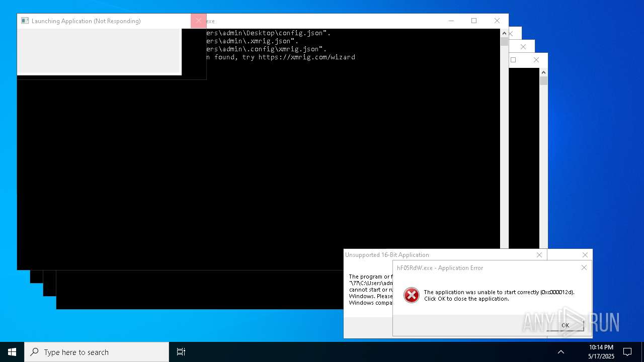Close the rearmost console window
644x362 pixels.
click(536, 60)
